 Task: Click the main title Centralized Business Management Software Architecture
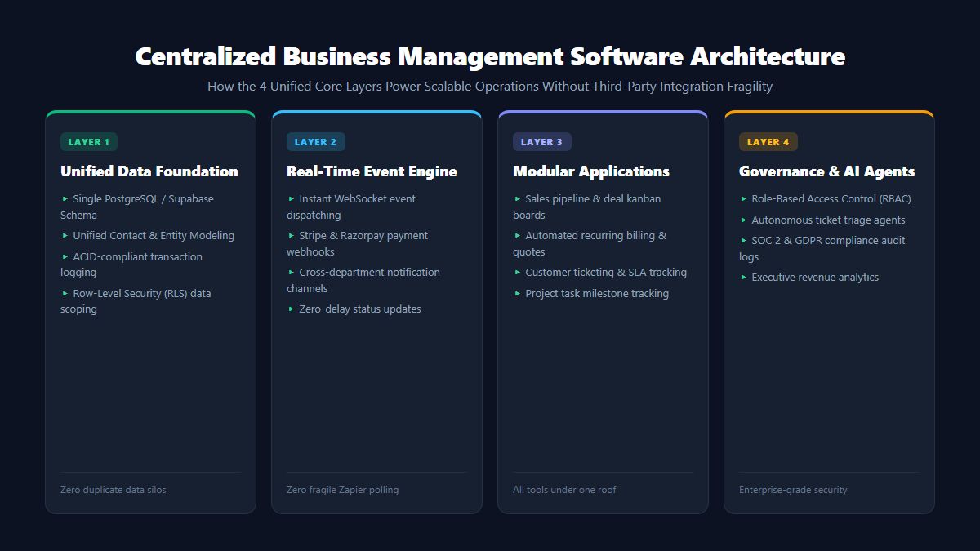[x=490, y=56]
